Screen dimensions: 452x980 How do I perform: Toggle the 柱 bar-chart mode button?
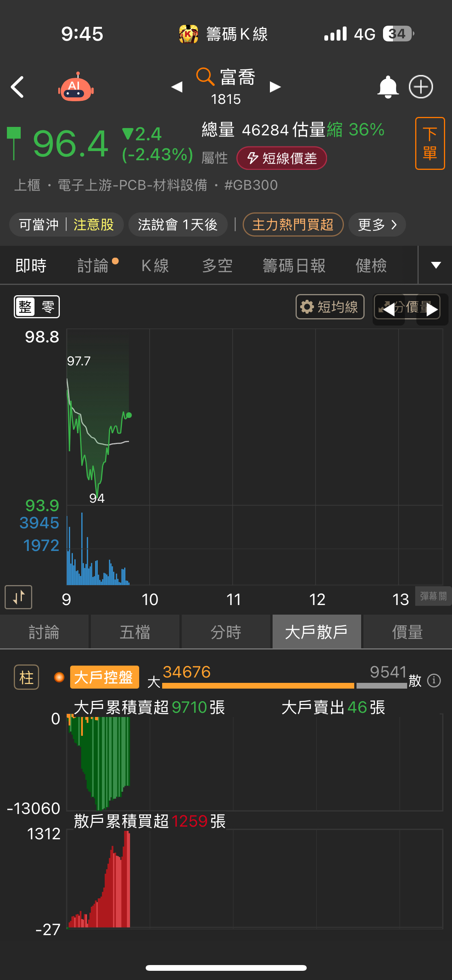coord(26,677)
